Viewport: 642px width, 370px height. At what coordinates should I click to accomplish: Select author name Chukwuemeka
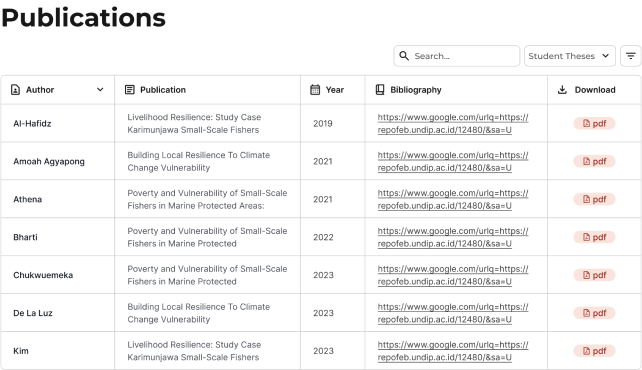click(43, 275)
